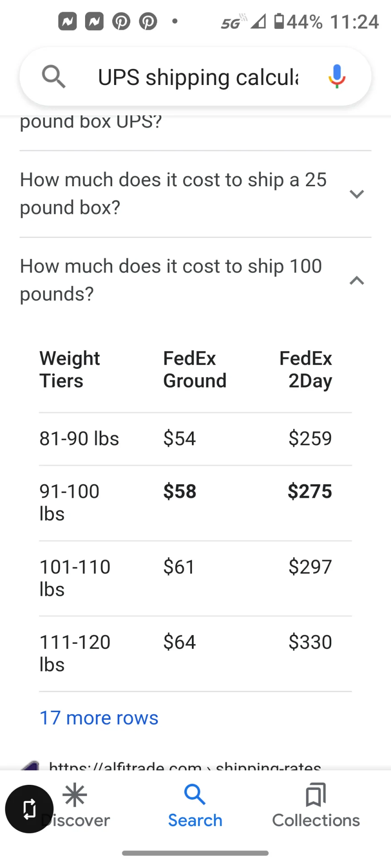Switch to the Collections tab

[x=316, y=806]
